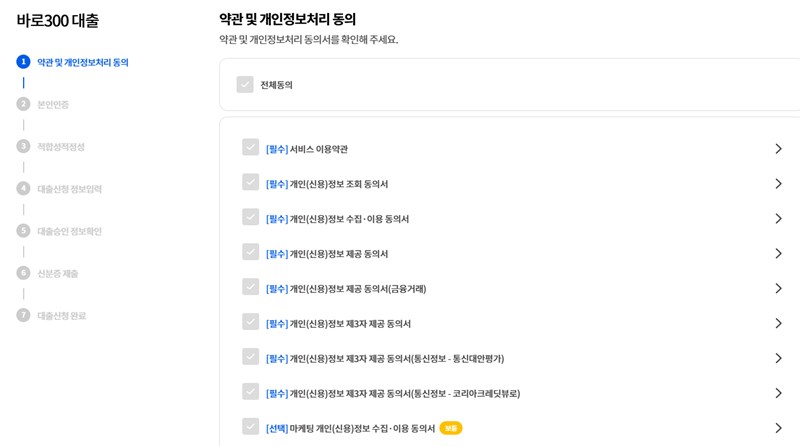800x446 pixels.
Task: Select 본인인증 step label in sidebar
Action: pyautogui.click(x=53, y=104)
